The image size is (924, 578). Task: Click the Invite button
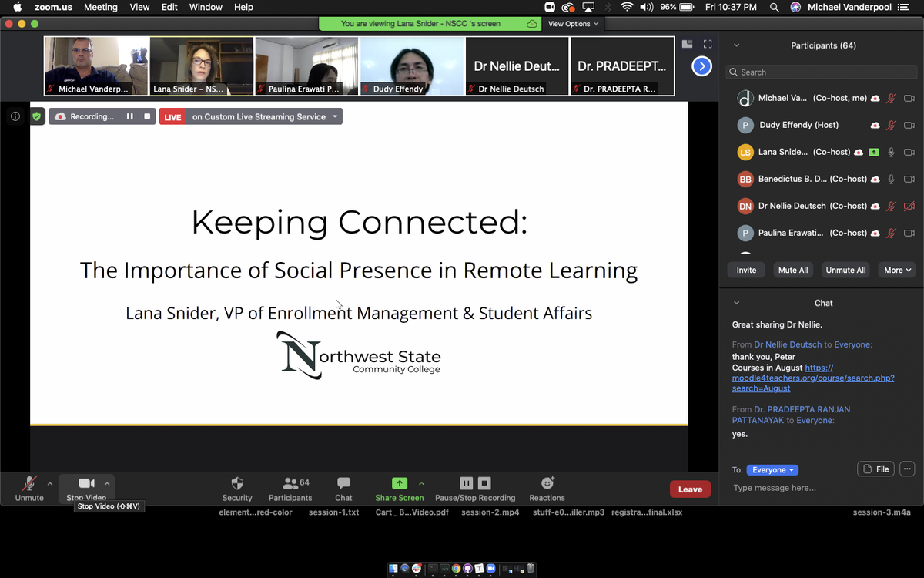click(x=746, y=270)
